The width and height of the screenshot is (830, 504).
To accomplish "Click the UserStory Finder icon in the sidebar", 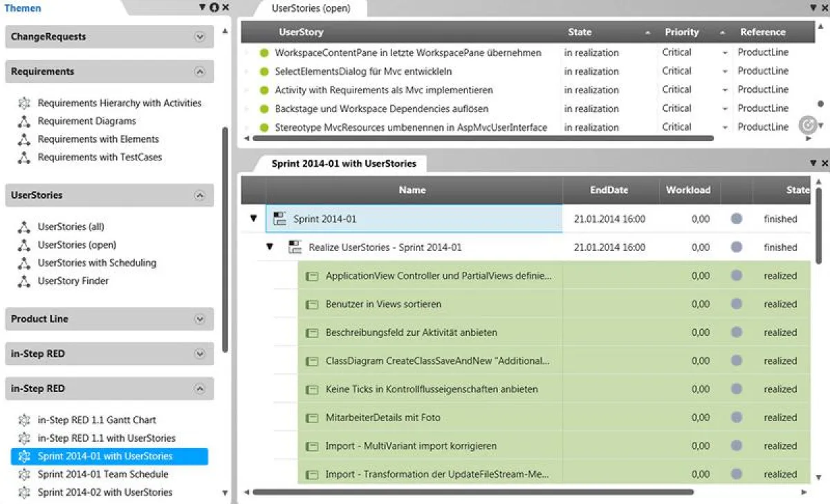I will [x=24, y=281].
